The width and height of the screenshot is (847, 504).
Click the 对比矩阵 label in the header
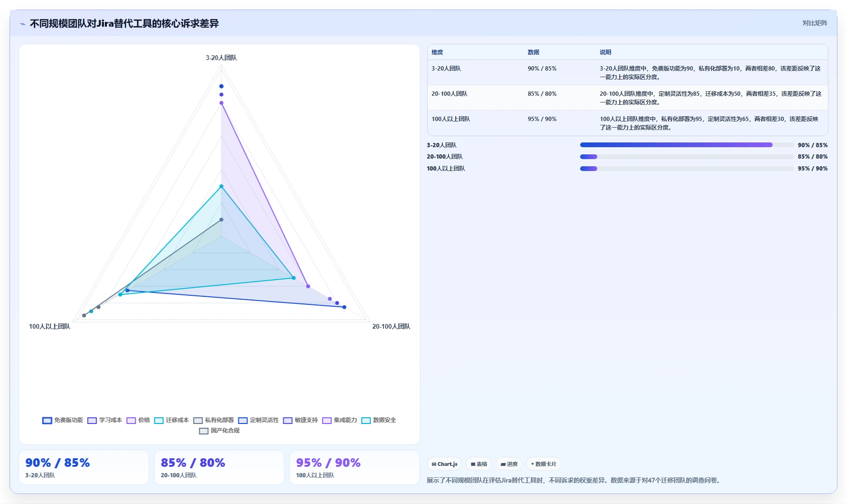(x=815, y=23)
